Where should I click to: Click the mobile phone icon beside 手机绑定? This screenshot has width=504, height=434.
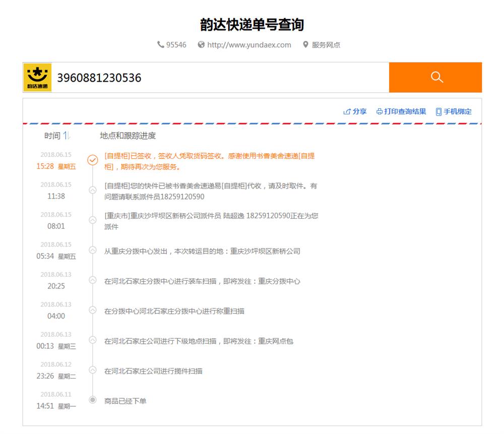click(439, 111)
